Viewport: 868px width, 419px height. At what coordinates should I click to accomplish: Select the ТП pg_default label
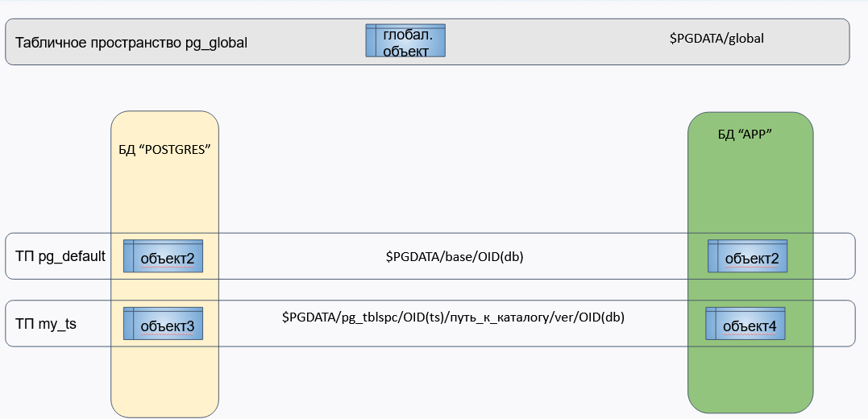coord(60,256)
